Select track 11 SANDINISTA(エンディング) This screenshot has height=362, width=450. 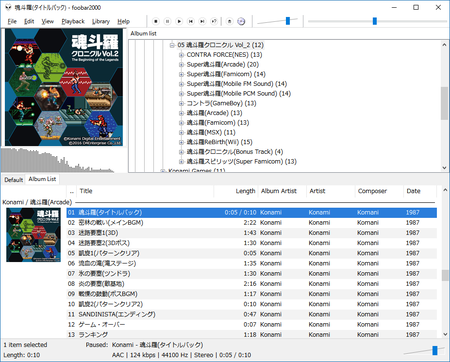[x=252, y=314]
